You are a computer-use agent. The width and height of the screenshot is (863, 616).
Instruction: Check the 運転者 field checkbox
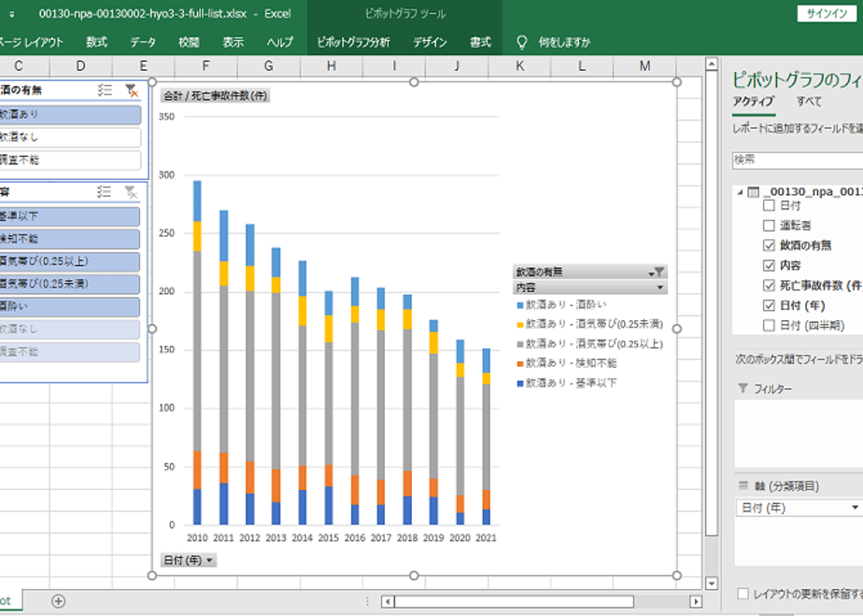point(769,226)
